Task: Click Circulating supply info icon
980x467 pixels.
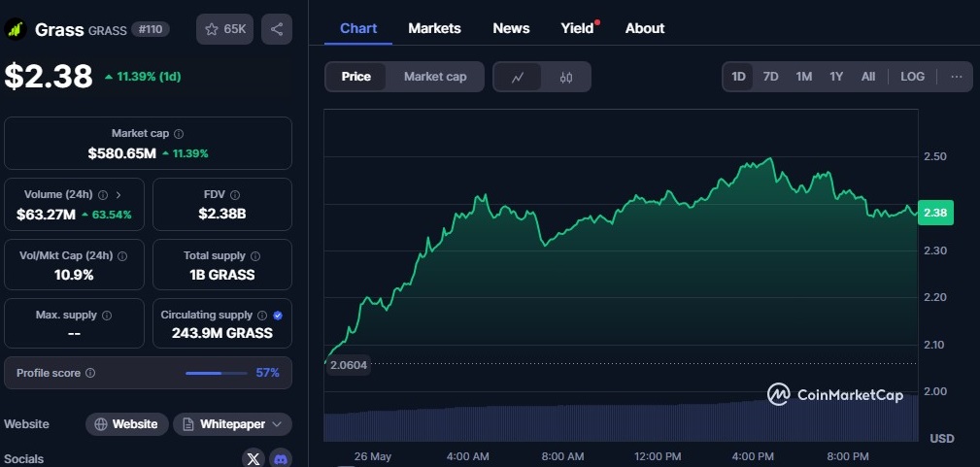Action: coord(262,316)
